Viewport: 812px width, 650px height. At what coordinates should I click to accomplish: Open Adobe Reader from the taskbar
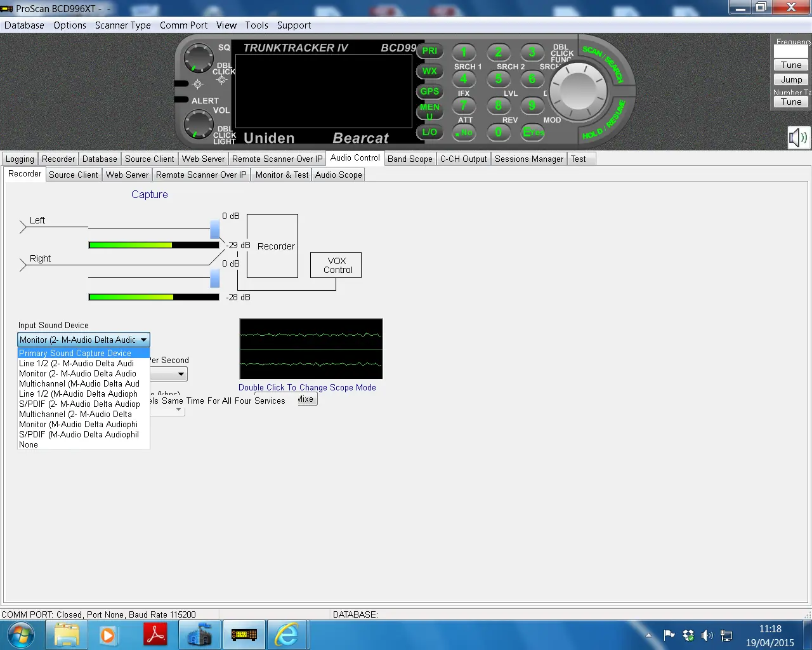pyautogui.click(x=155, y=635)
